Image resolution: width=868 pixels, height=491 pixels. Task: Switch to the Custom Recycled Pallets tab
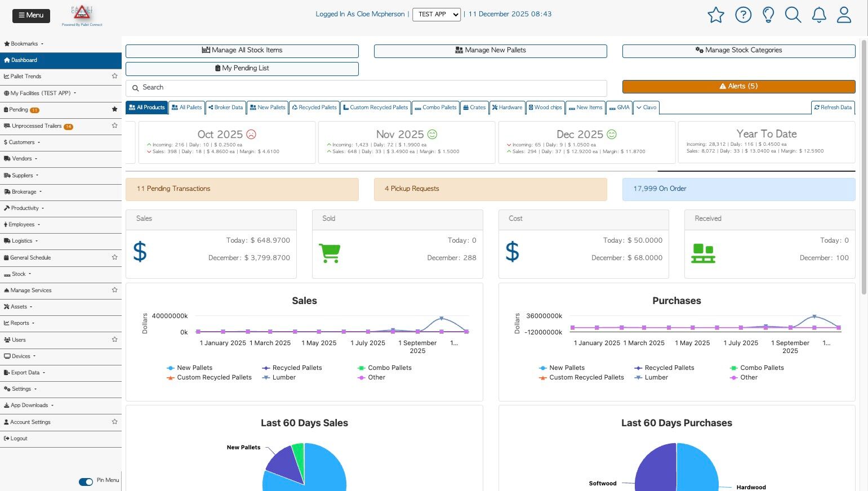[376, 108]
